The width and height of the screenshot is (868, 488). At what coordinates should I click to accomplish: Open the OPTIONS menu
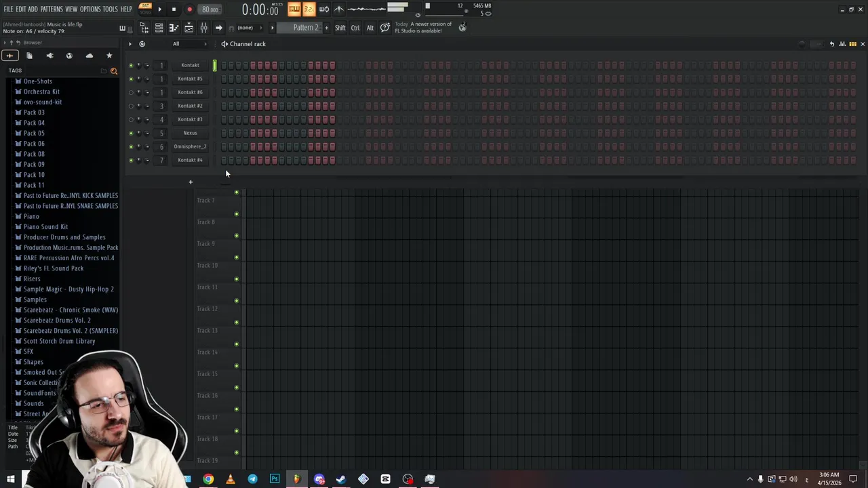[x=90, y=9]
